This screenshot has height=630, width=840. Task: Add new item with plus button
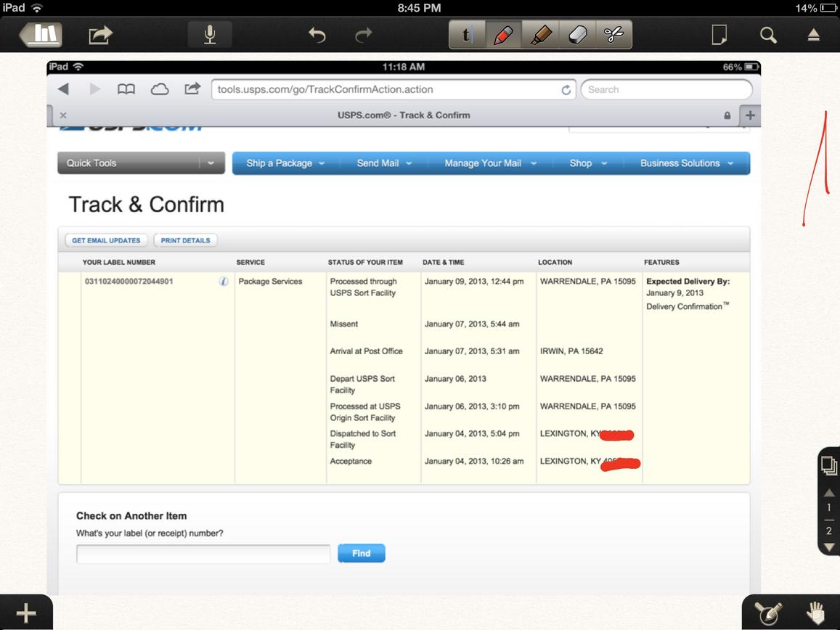[x=26, y=613]
